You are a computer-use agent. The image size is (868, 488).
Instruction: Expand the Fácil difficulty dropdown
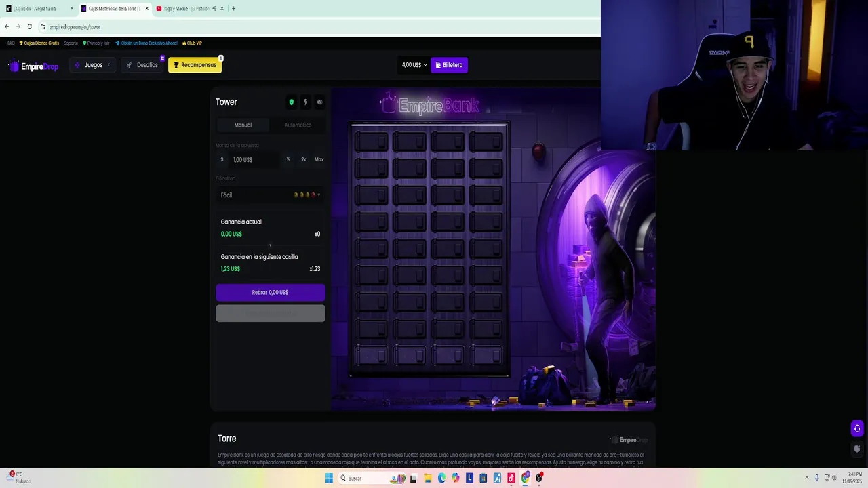point(271,195)
